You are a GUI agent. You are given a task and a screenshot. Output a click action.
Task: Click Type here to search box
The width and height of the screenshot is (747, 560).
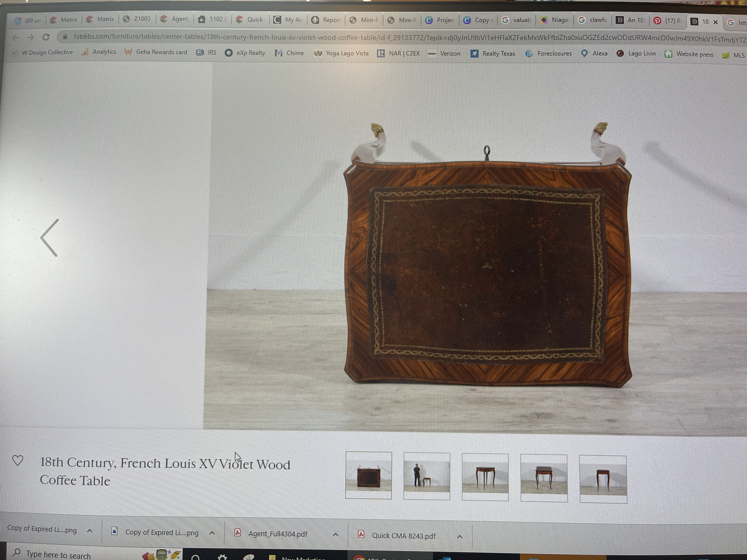pyautogui.click(x=58, y=555)
